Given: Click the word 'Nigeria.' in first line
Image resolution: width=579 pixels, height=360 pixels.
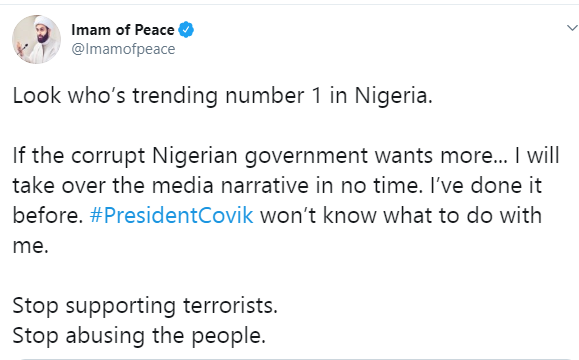Looking at the screenshot, I should pyautogui.click(x=393, y=96).
